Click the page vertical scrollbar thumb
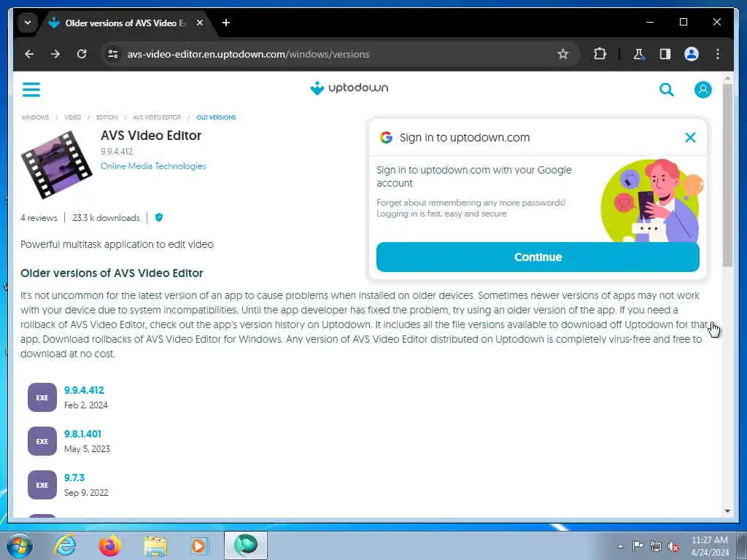The image size is (747, 560). (727, 176)
